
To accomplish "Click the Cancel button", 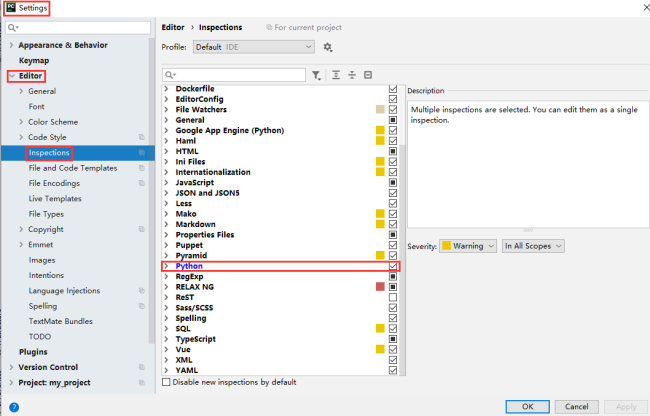I will [577, 406].
